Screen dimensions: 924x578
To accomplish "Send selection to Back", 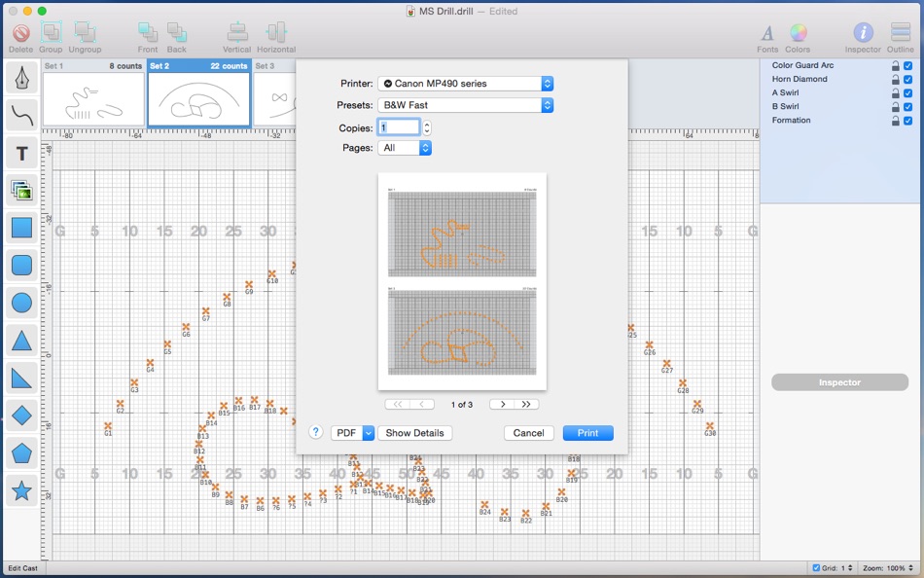I will coord(176,32).
